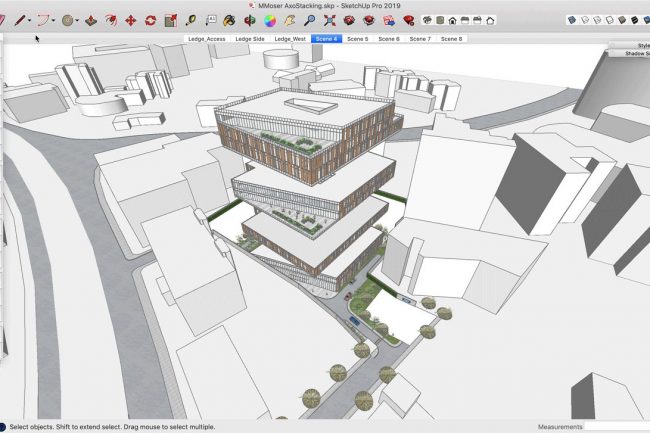Select the Tape Measure tool
Image resolution: width=650 pixels, height=433 pixels.
point(189,20)
